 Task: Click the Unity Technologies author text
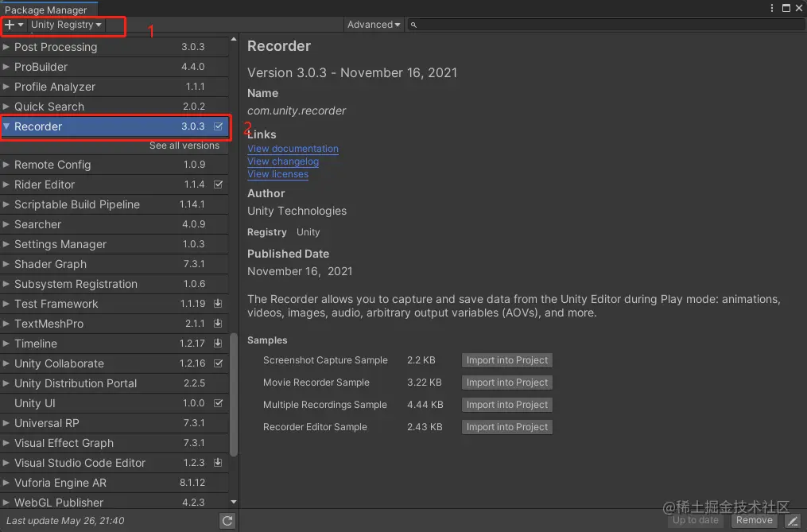pyautogui.click(x=297, y=211)
